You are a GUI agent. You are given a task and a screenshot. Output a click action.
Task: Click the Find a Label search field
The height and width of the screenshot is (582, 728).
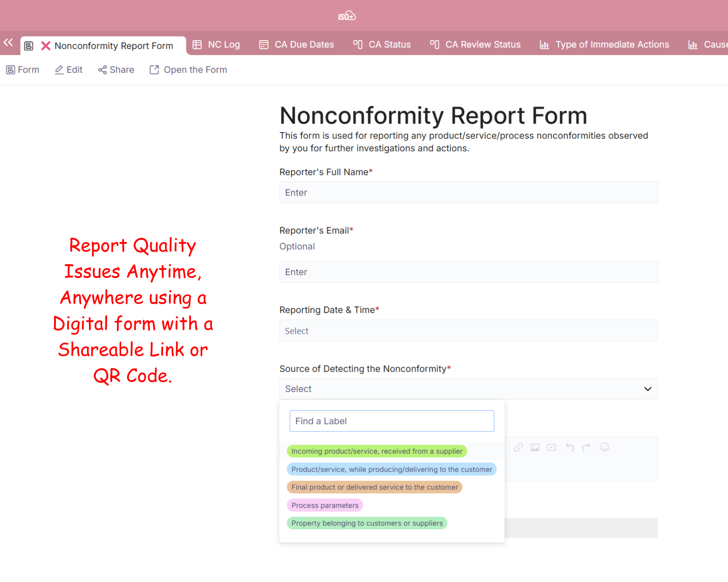click(x=391, y=421)
